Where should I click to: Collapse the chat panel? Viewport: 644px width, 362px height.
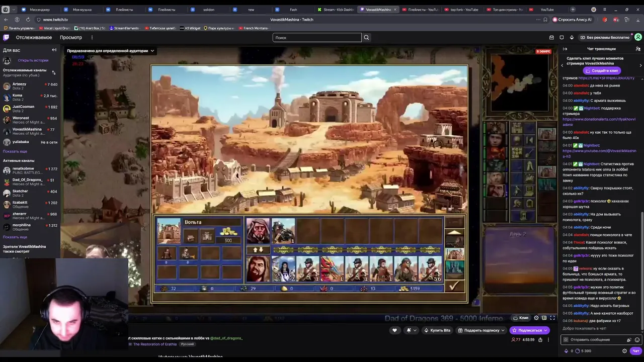coord(565,49)
